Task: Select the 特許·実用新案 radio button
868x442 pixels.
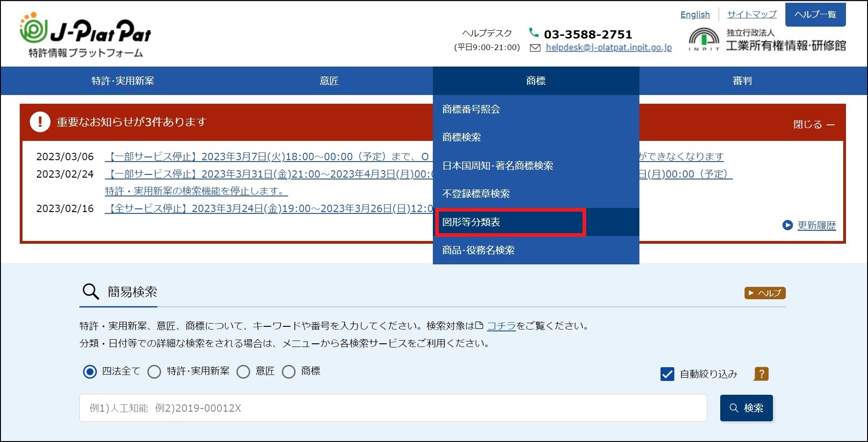Action: 154,372
